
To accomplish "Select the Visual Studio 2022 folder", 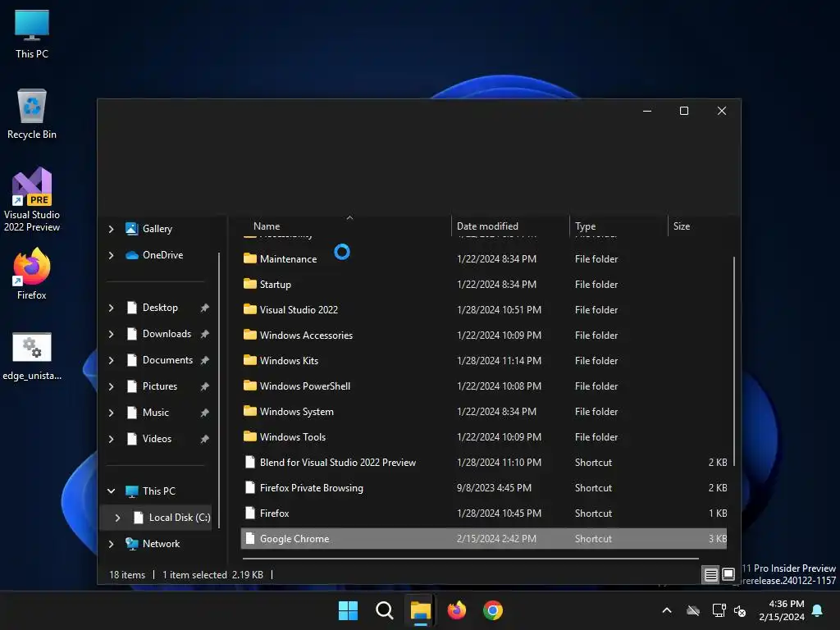I will 485,309.
